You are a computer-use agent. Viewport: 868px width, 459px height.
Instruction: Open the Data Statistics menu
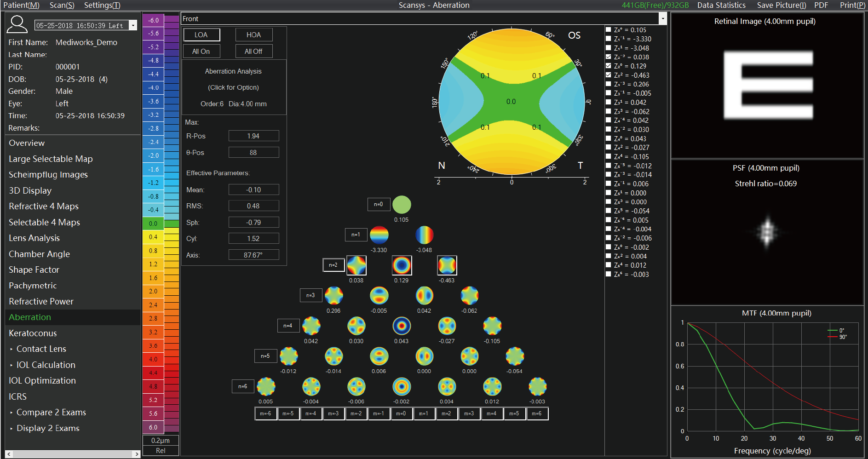721,5
